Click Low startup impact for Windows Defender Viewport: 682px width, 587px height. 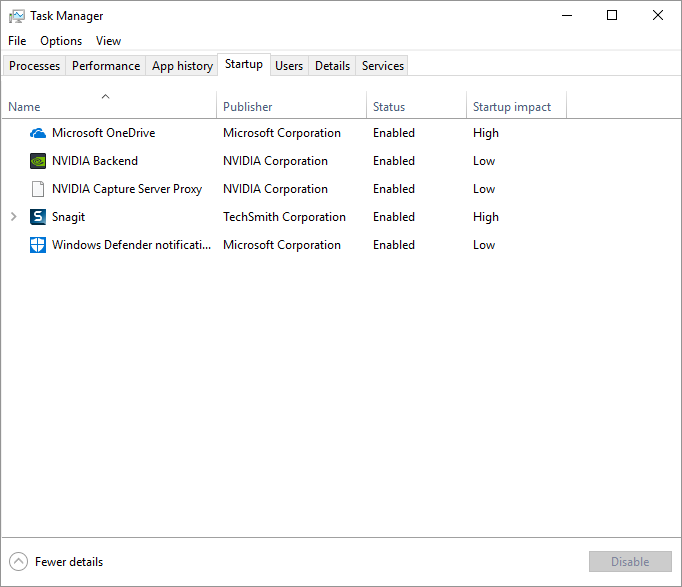coord(484,245)
